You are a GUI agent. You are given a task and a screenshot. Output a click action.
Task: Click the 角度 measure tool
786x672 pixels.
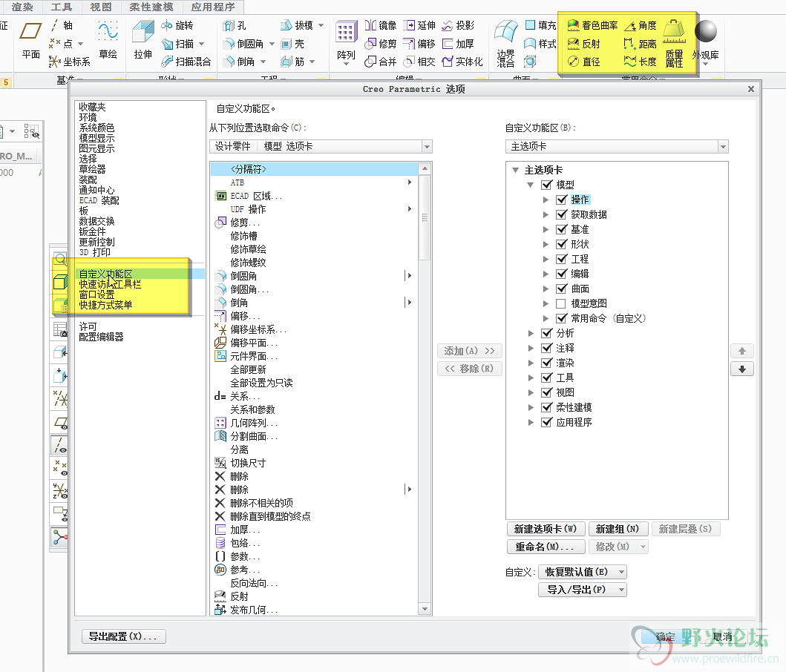click(x=640, y=25)
